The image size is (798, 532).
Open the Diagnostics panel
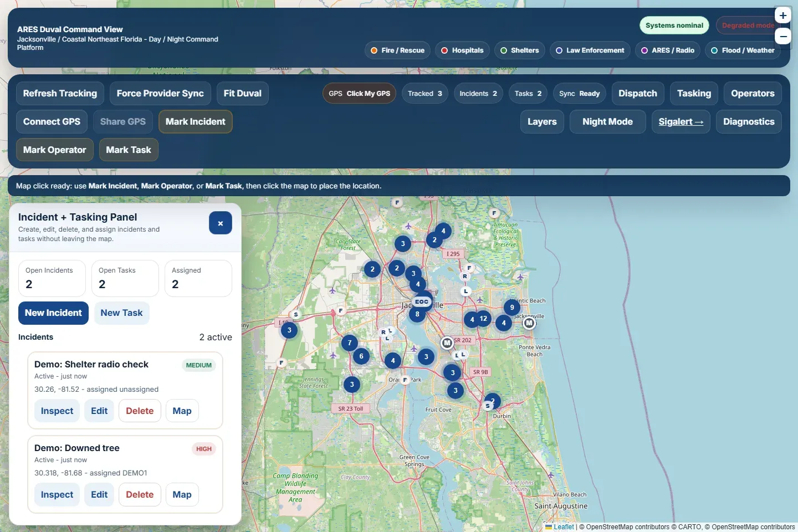749,122
